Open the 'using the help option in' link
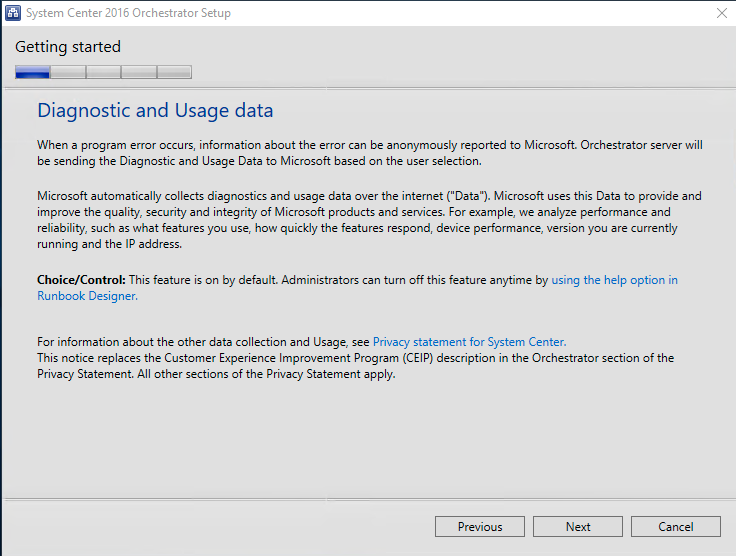Viewport: 736px width, 556px height. (614, 280)
